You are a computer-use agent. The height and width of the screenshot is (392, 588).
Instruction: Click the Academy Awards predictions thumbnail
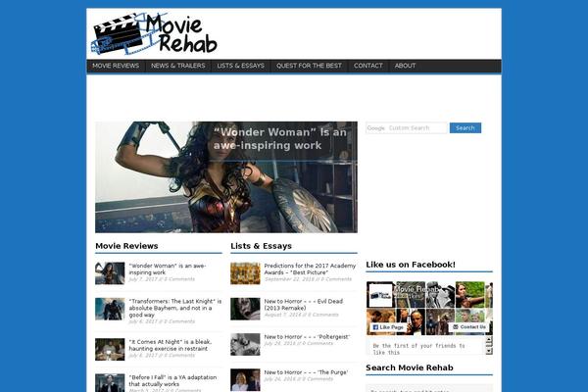click(245, 273)
